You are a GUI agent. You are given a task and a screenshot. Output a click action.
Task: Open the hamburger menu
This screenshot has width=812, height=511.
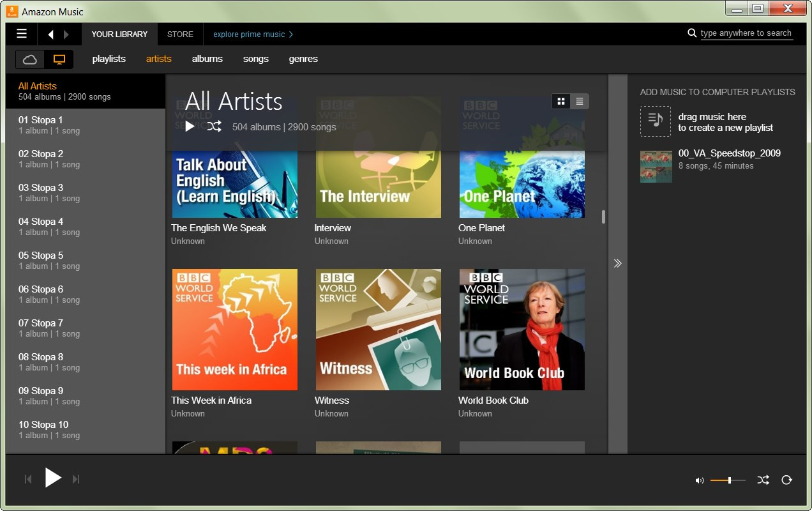coord(22,34)
